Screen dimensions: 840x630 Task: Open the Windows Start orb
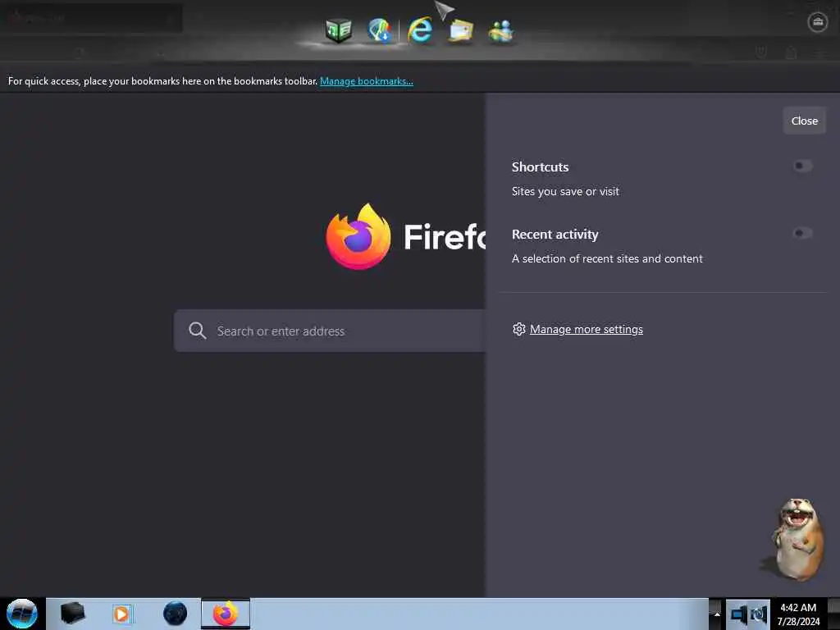(x=22, y=614)
